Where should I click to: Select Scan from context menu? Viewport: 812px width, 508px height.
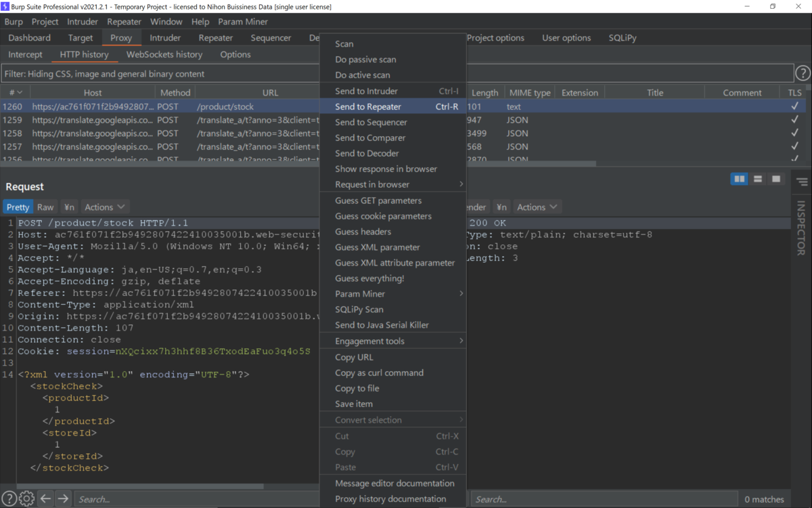tap(392, 44)
